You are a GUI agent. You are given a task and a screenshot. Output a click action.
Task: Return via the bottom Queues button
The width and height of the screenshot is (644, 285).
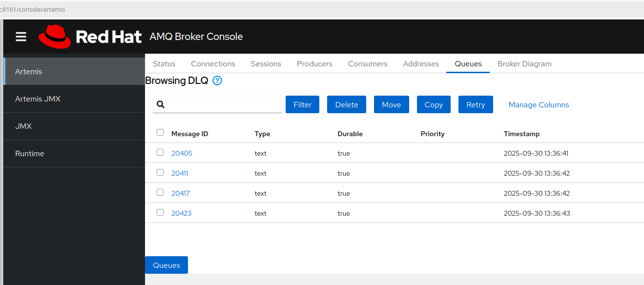166,265
